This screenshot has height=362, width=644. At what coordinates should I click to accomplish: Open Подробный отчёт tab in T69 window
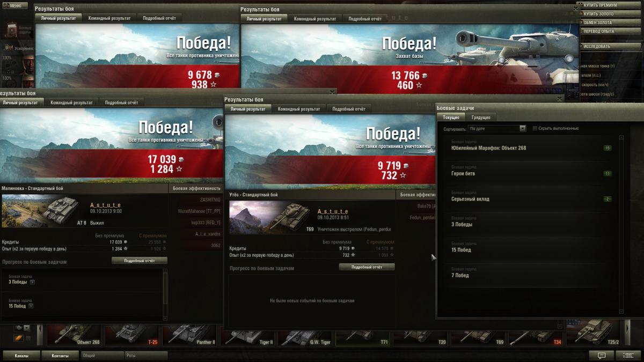coord(349,109)
